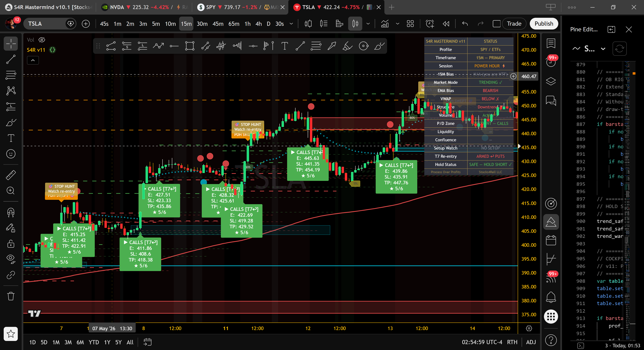Activate the zoom in tool

pos(11,191)
